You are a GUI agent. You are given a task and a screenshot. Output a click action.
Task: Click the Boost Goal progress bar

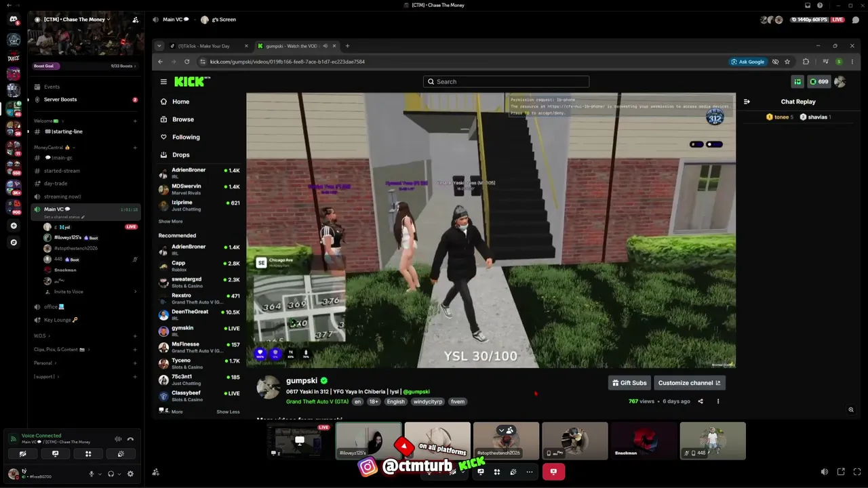85,66
